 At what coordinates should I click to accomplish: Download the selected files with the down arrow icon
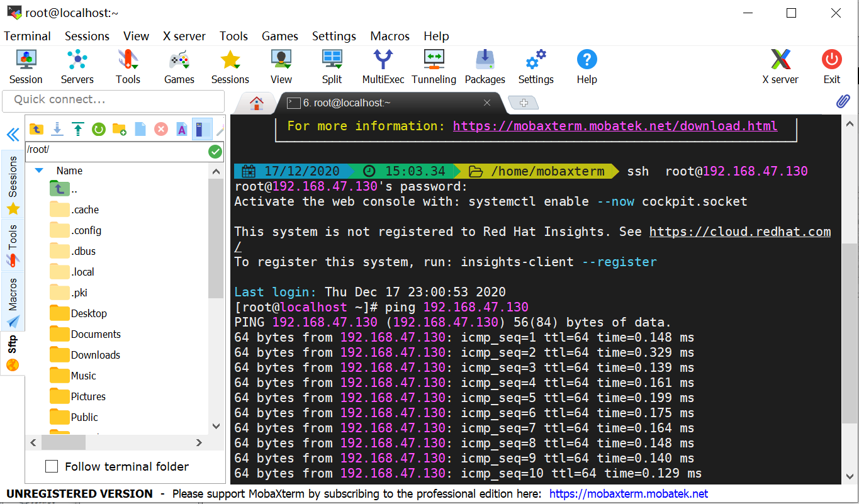point(57,129)
